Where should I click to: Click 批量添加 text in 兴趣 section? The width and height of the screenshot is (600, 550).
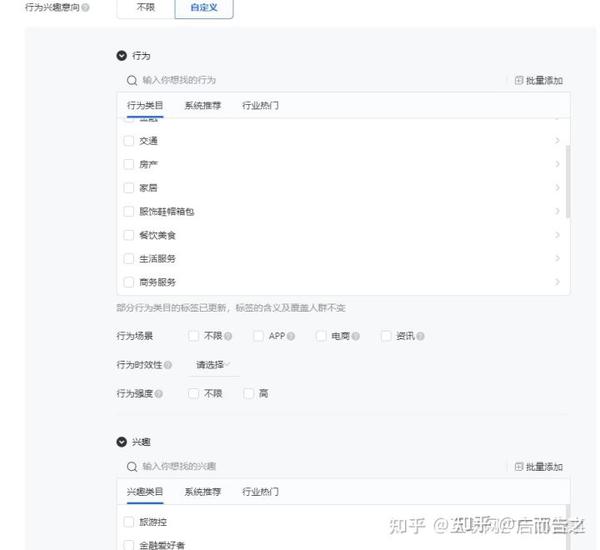tap(544, 467)
